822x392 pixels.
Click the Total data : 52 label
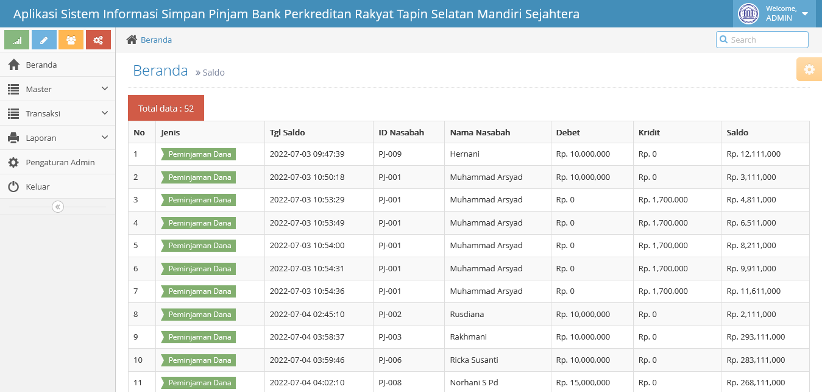(x=166, y=108)
